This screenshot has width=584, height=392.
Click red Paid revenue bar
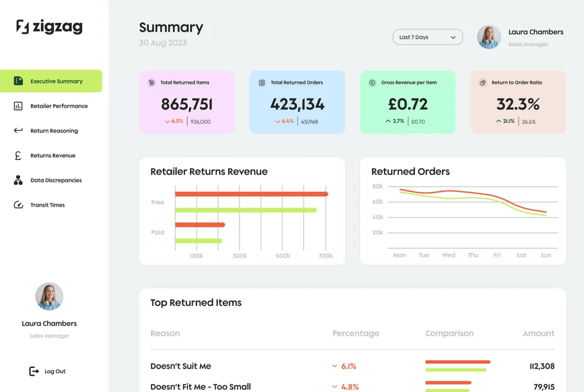[x=200, y=224]
